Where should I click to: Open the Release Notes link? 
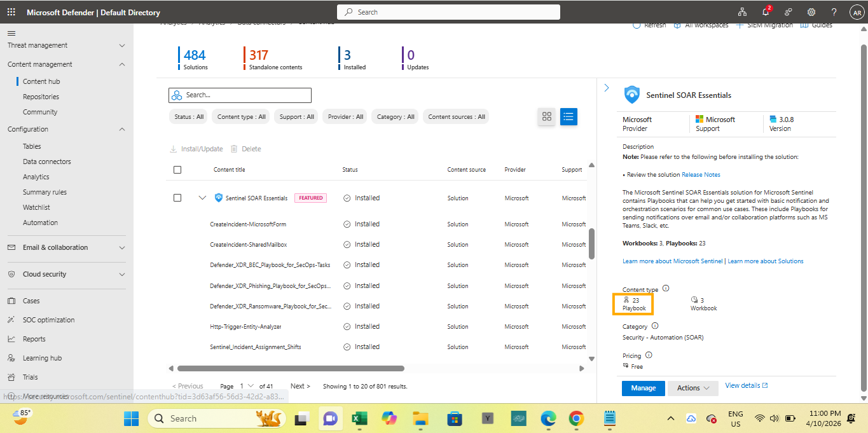pyautogui.click(x=701, y=174)
